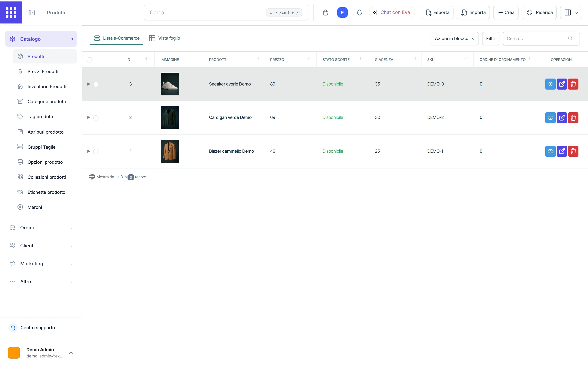Click the orange Demo Admin avatar swatch
588x367 pixels.
pyautogui.click(x=14, y=353)
